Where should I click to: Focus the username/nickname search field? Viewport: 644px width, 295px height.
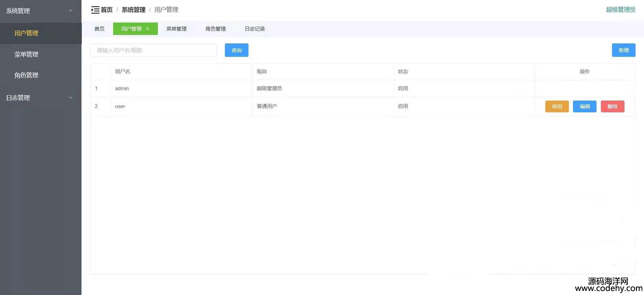(153, 50)
